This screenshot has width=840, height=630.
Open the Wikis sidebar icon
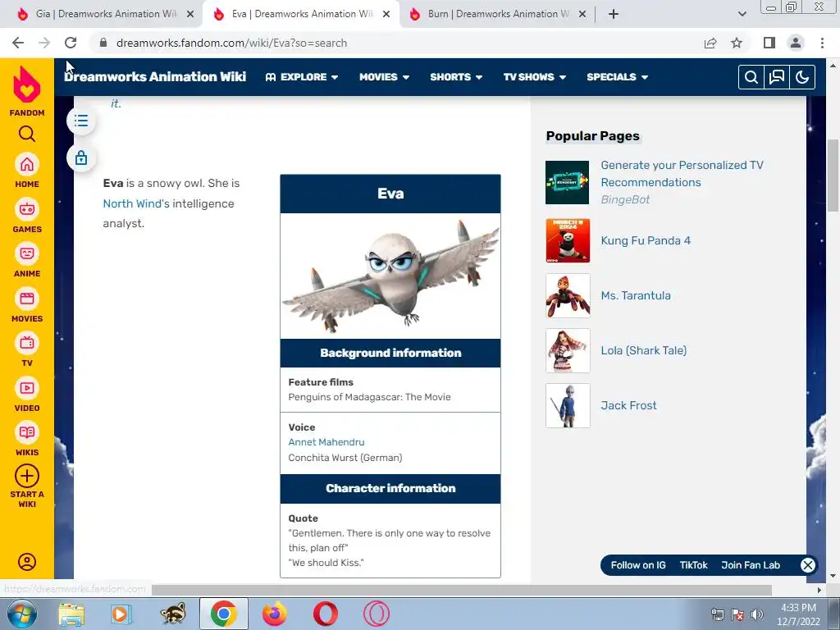[27, 433]
